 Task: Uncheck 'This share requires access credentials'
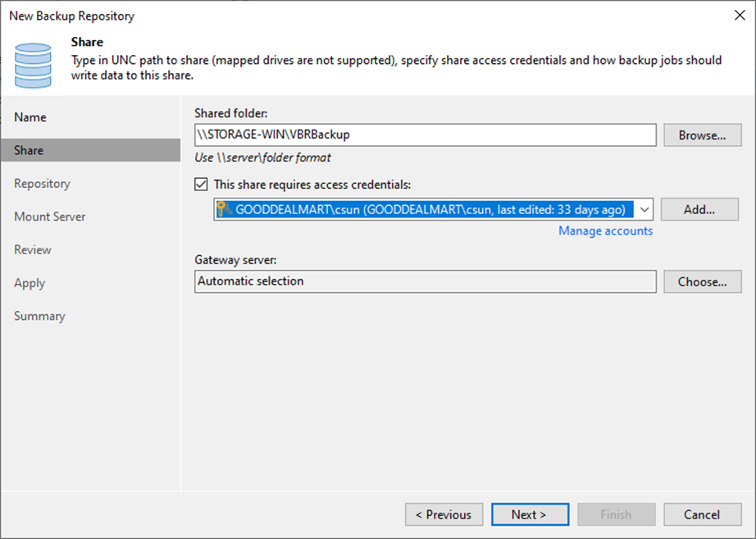201,184
